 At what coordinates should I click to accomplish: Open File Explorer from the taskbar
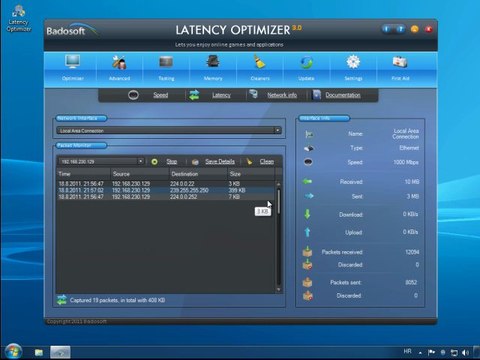point(39,352)
